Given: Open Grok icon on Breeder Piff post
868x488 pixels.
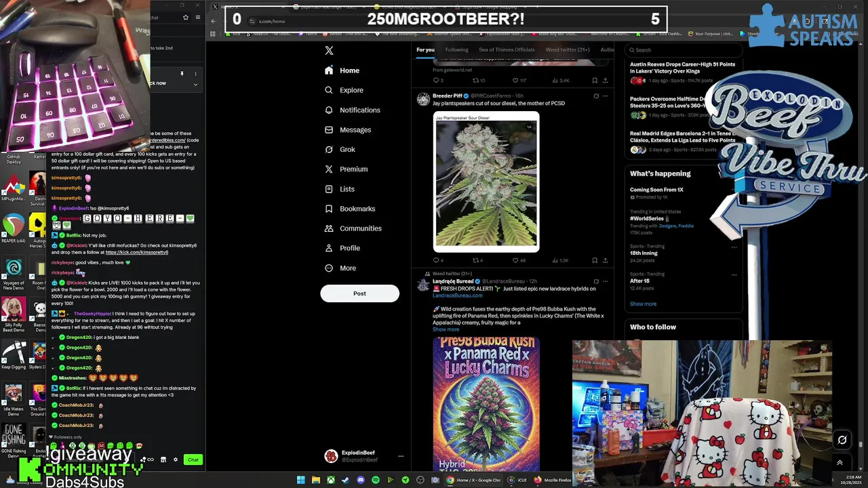Looking at the screenshot, I should click(x=596, y=96).
